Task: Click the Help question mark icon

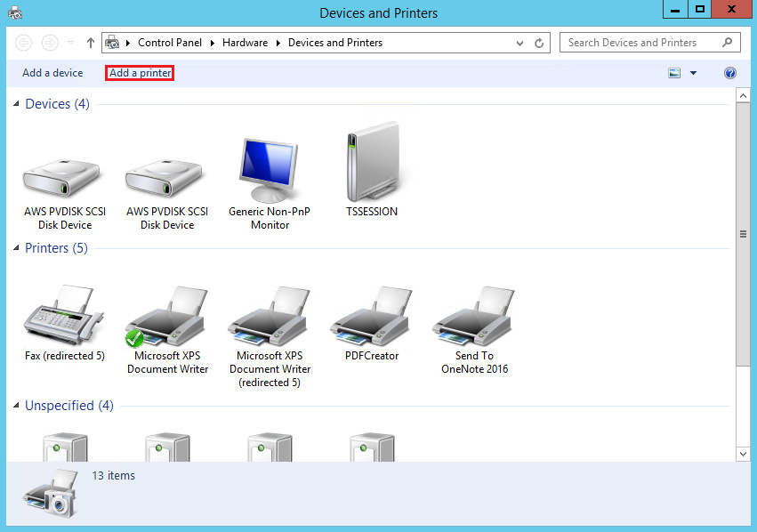Action: click(x=730, y=73)
